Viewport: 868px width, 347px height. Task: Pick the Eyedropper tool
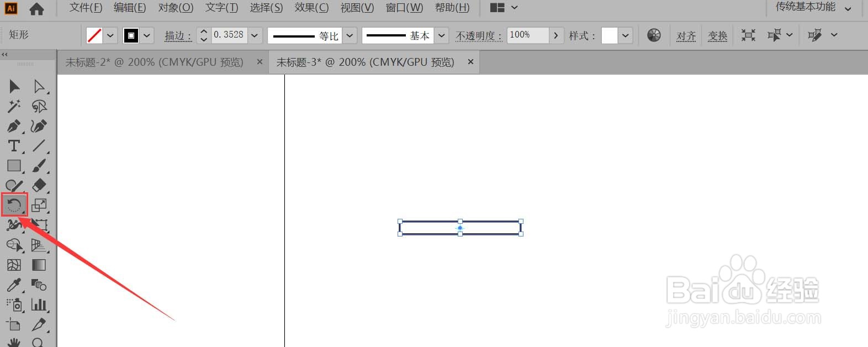[14, 285]
